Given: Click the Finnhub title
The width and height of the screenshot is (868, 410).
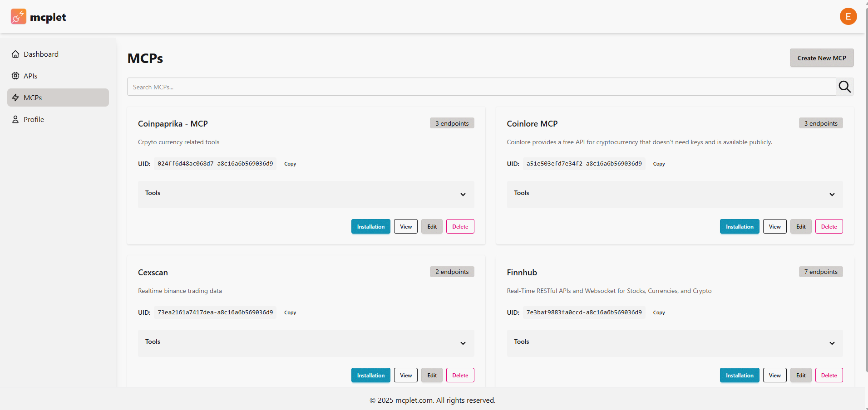Looking at the screenshot, I should tap(522, 273).
